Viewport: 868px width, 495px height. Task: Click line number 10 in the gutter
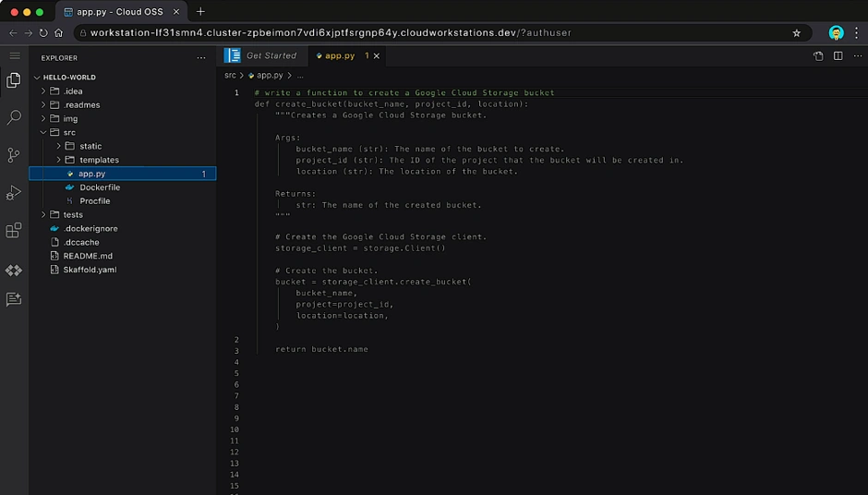tap(235, 429)
